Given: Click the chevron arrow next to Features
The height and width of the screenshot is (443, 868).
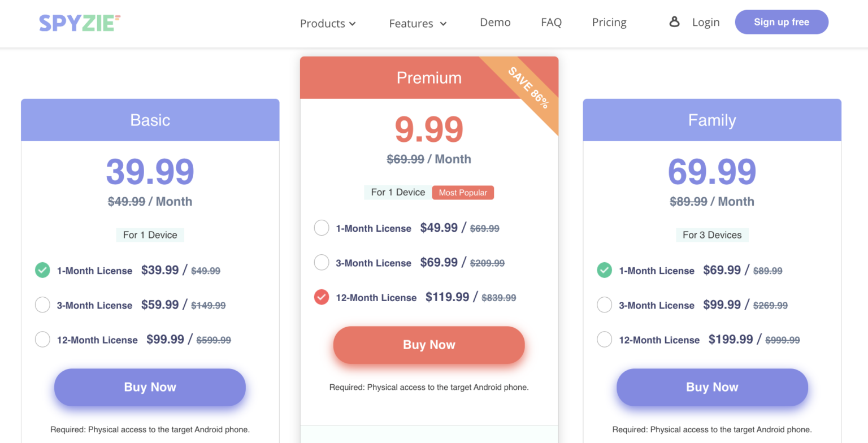Looking at the screenshot, I should [x=444, y=24].
